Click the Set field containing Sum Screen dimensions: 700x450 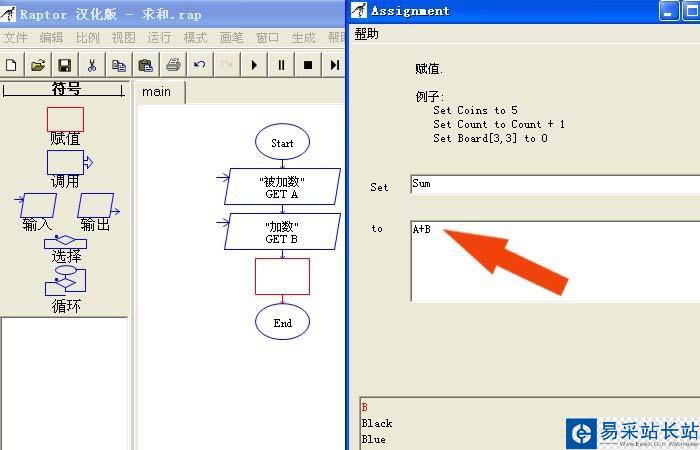click(555, 184)
